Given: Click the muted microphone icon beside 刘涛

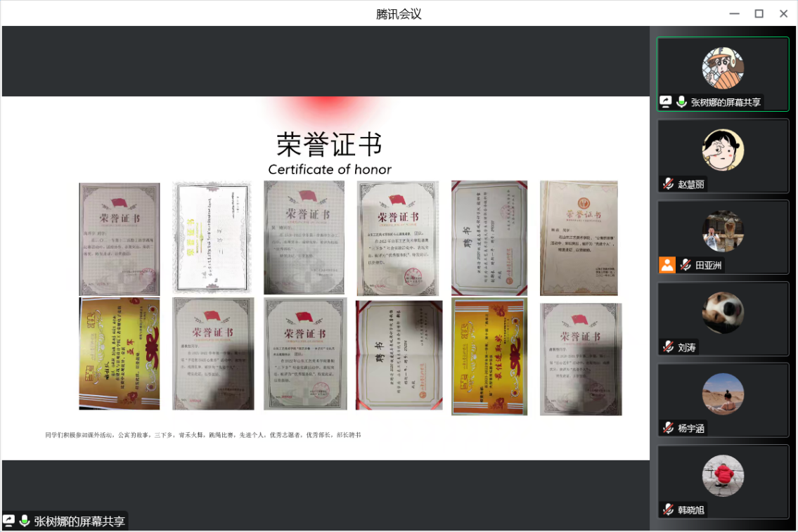Looking at the screenshot, I should [x=668, y=346].
